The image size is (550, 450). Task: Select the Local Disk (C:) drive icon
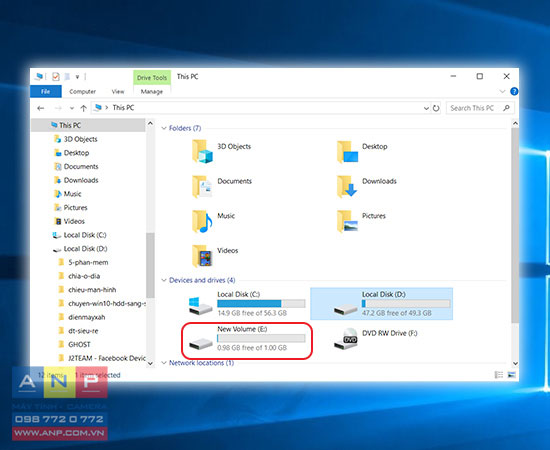coord(200,305)
